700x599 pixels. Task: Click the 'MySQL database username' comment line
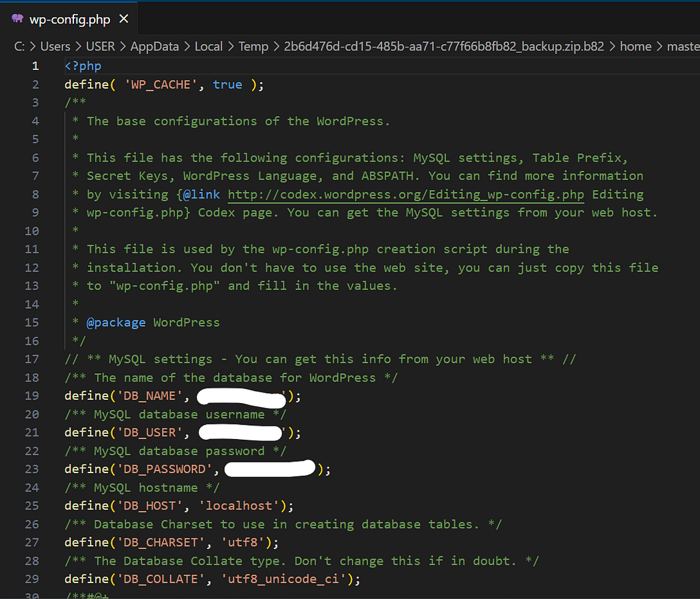(175, 414)
